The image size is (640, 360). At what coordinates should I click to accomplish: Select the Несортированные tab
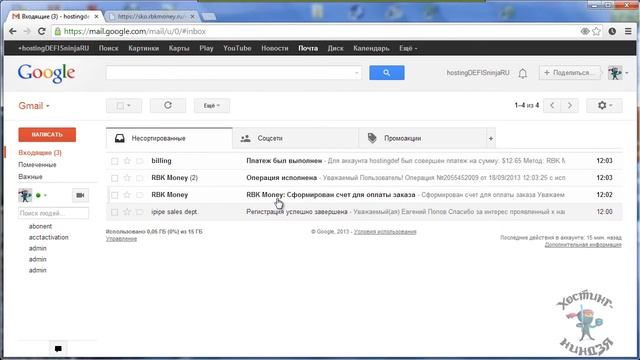click(x=169, y=138)
